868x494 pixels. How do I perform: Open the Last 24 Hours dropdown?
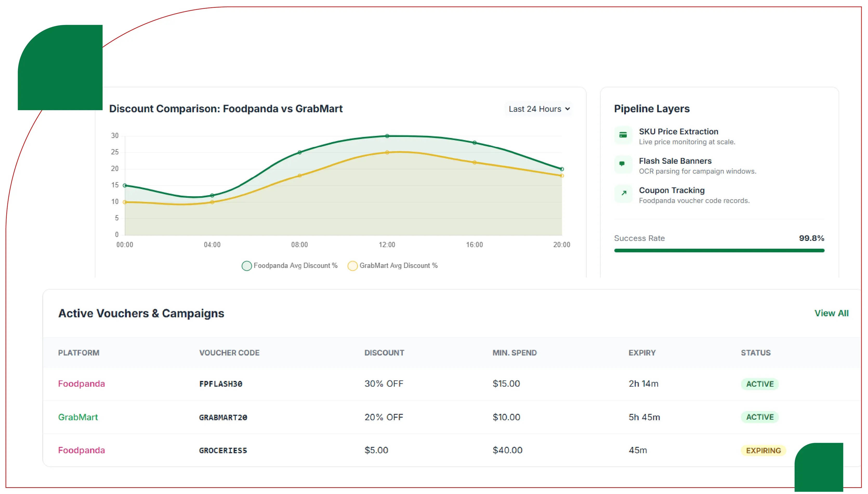(538, 109)
